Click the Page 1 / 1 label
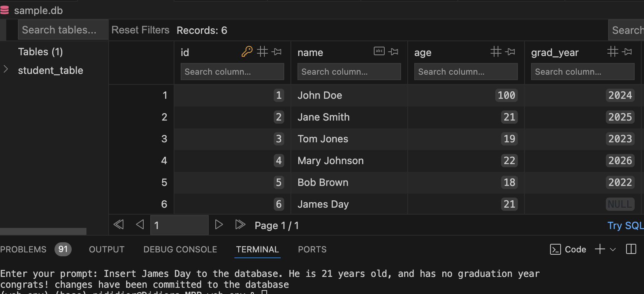 [276, 226]
